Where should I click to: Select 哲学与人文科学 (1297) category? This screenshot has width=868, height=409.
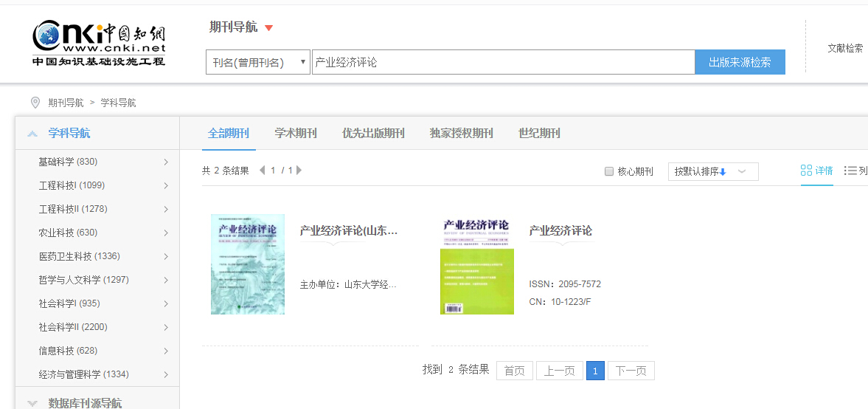(x=83, y=280)
